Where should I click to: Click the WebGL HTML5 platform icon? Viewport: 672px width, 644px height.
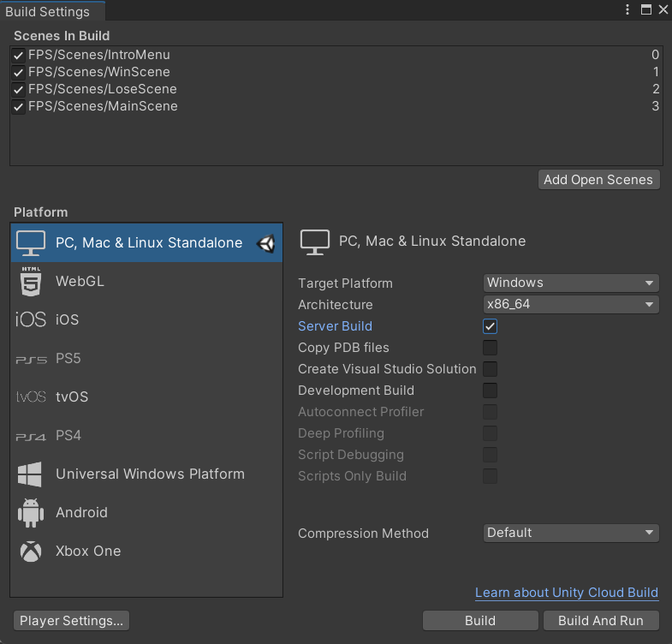[x=31, y=281]
